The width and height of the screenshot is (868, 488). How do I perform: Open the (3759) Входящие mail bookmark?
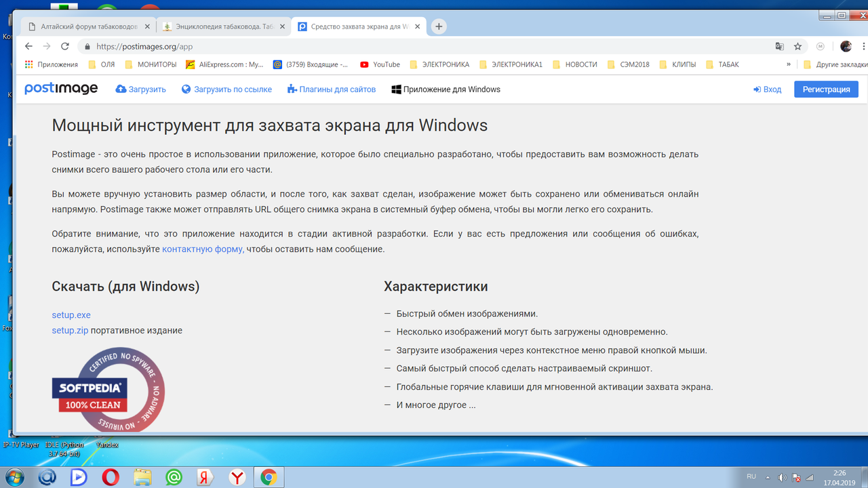[311, 64]
